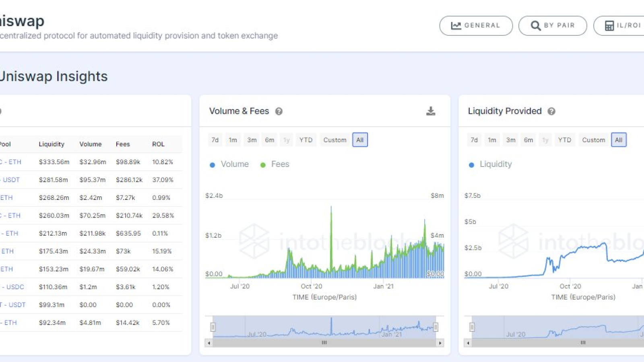This screenshot has width=644, height=362.
Task: Open the USDT pool with $99.31m liquidity
Action: click(x=13, y=305)
